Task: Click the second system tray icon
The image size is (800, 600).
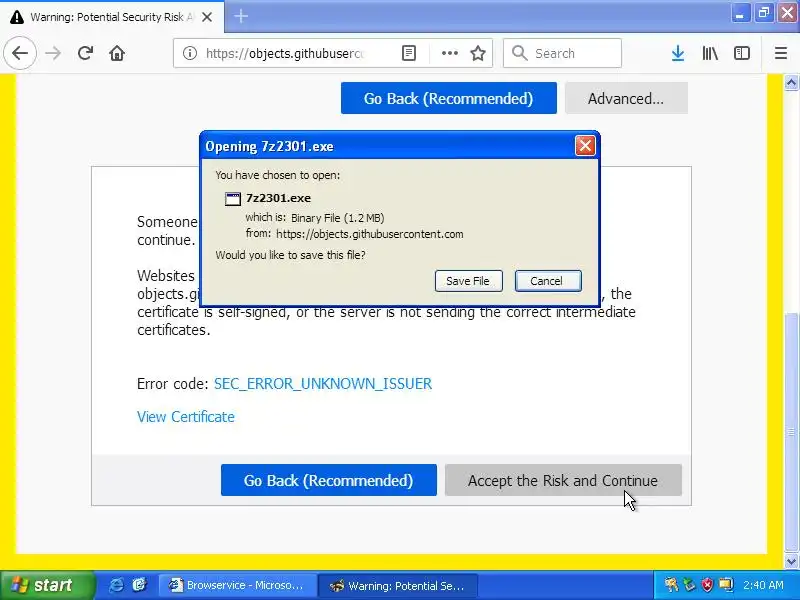Action: coord(690,585)
